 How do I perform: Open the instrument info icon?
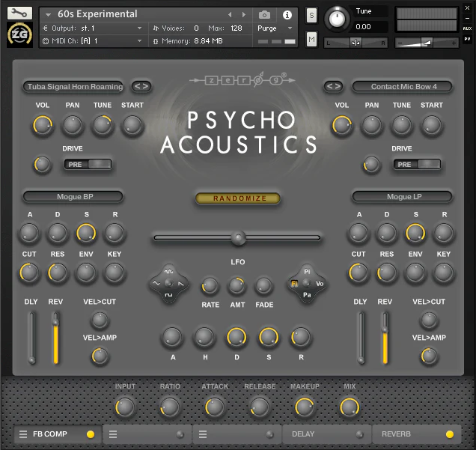pos(287,15)
